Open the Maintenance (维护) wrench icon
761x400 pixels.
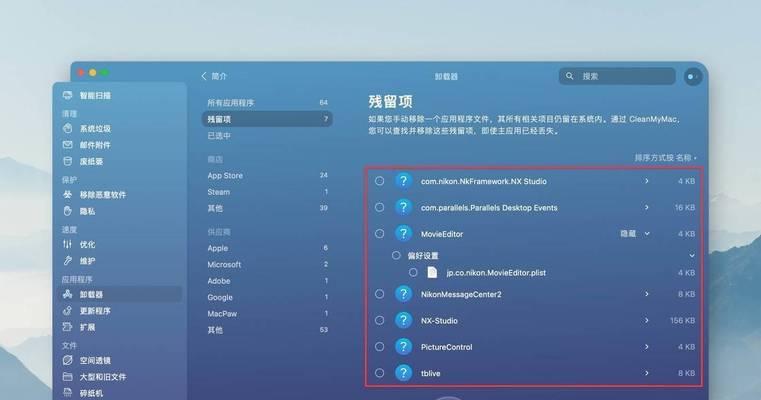click(67, 261)
